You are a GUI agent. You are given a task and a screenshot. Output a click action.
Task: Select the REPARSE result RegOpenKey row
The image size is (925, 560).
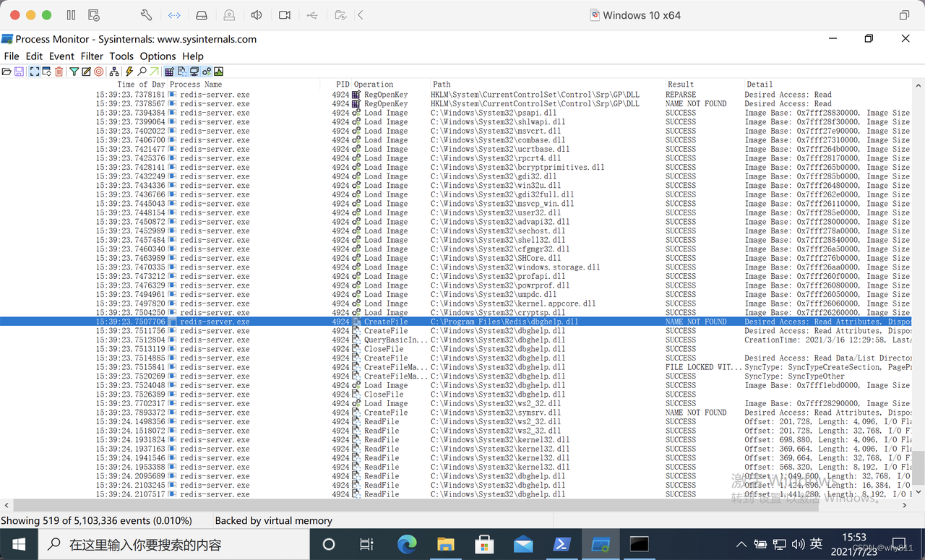pos(456,95)
